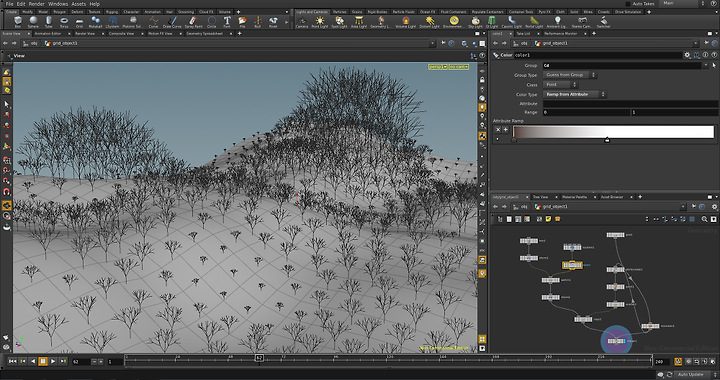Switch to the Composite View tab
Screen dimensions: 720x380
point(121,34)
